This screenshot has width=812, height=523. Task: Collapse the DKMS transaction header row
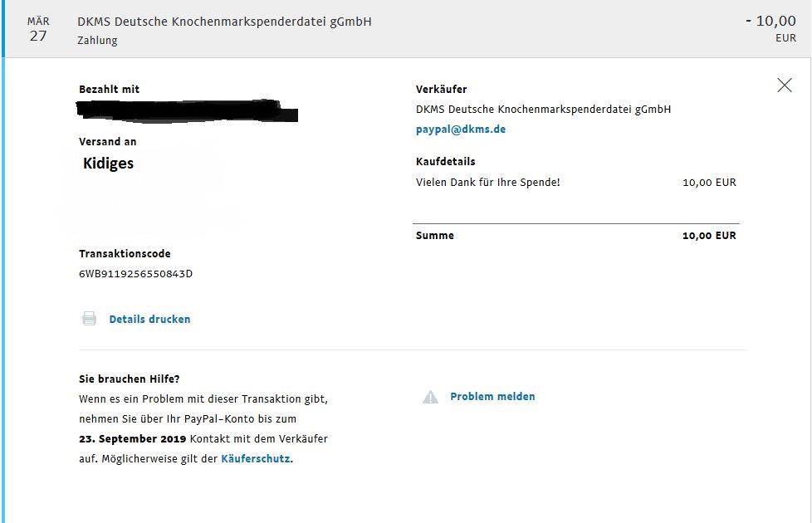(406, 28)
